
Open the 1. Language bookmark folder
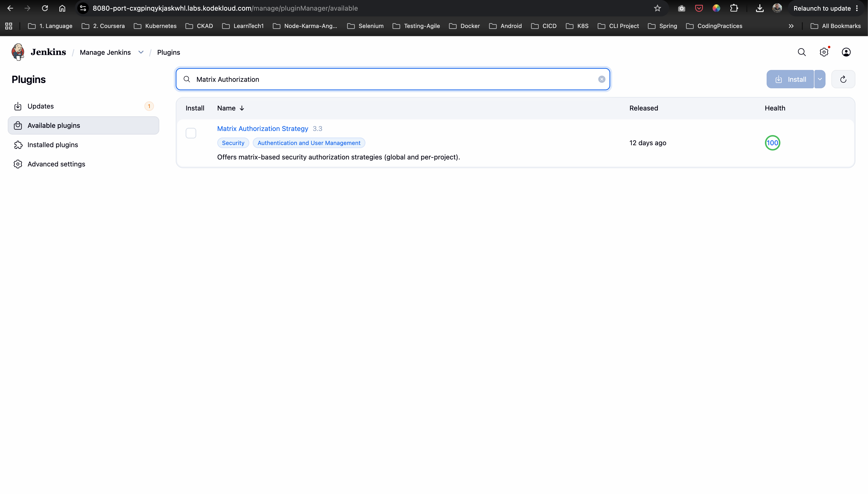(50, 26)
